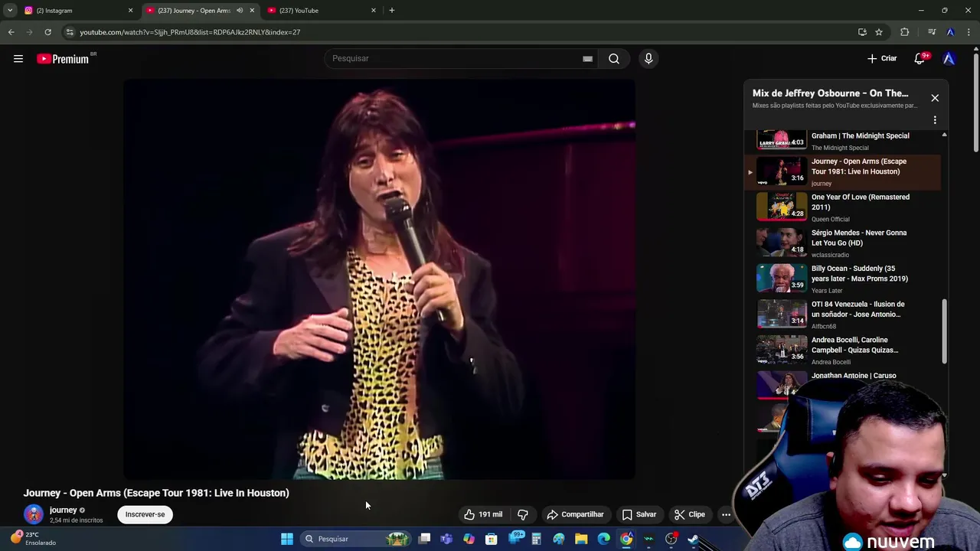The image size is (980, 551).
Task: Click the playlist panel scrollbar thumb
Action: [x=944, y=331]
